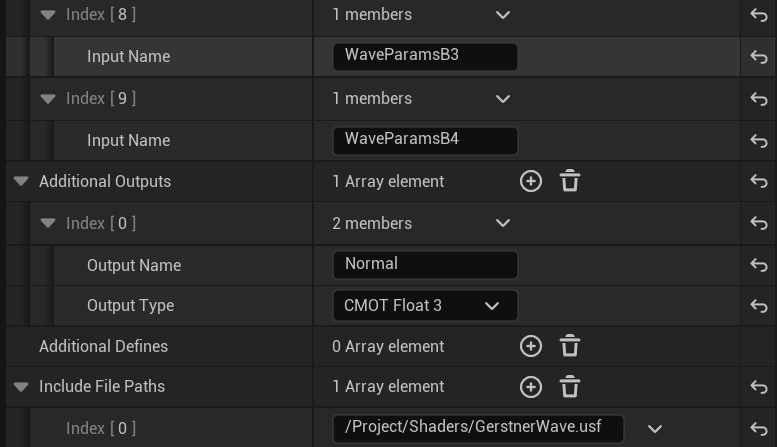The width and height of the screenshot is (777, 447).
Task: Open the CMOT Float 3 Output Type dropdown
Action: coord(425,306)
